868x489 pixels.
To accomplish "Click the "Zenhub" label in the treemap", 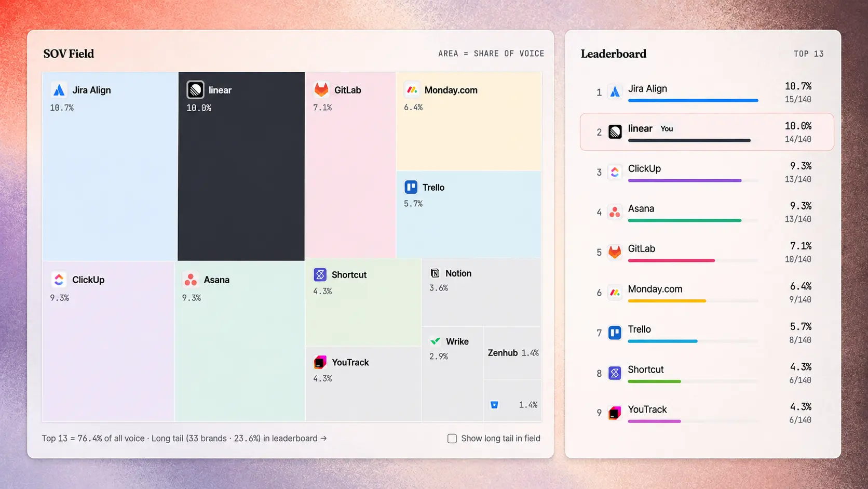I will pos(503,353).
